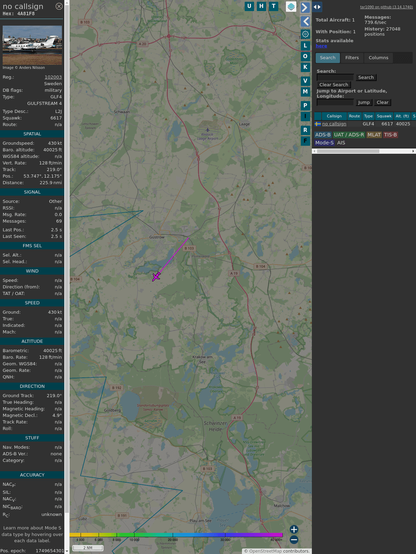Zoom in with the plus icon
Image resolution: width=416 pixels, height=554 pixels.
coord(294,529)
